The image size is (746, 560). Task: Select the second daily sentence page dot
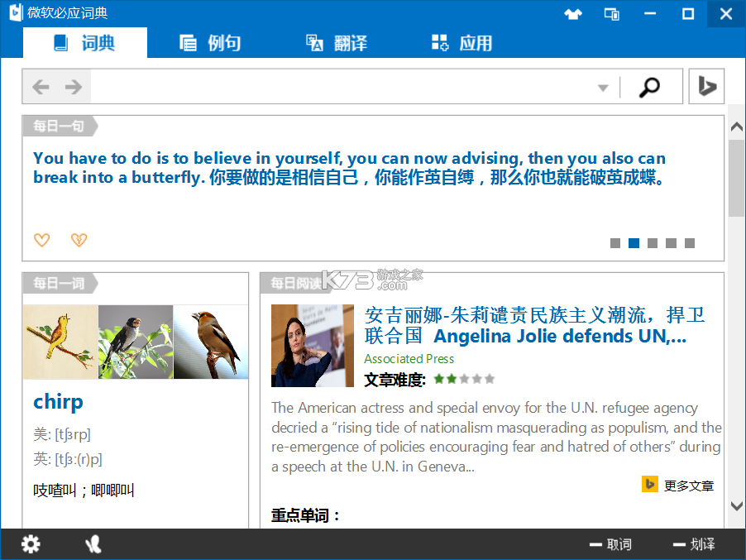[x=634, y=243]
